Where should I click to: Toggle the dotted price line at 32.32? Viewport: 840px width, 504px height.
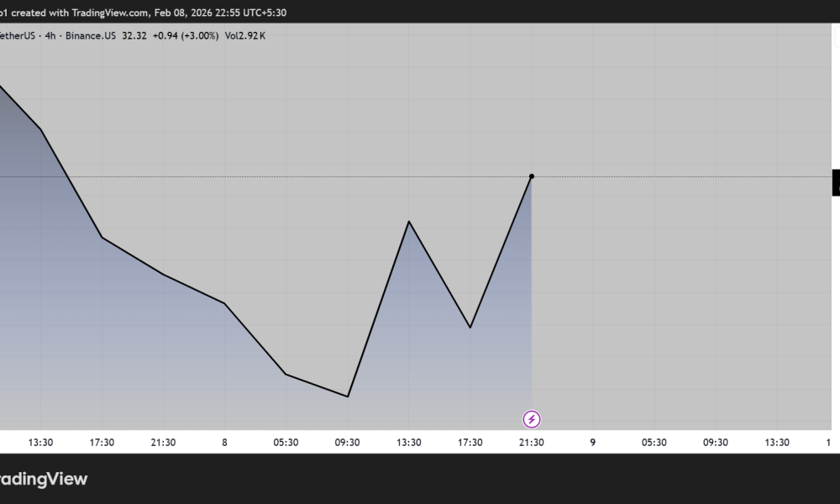[x=672, y=177]
